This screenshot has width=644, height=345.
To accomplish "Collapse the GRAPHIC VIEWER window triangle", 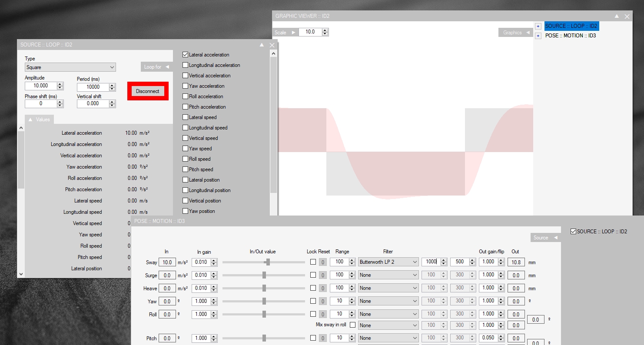I will coord(617,16).
